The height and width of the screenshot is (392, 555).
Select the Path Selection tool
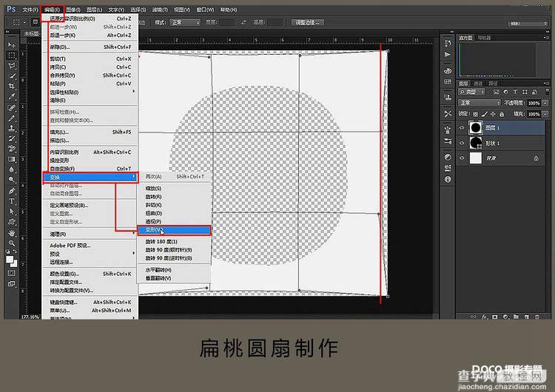click(x=12, y=212)
